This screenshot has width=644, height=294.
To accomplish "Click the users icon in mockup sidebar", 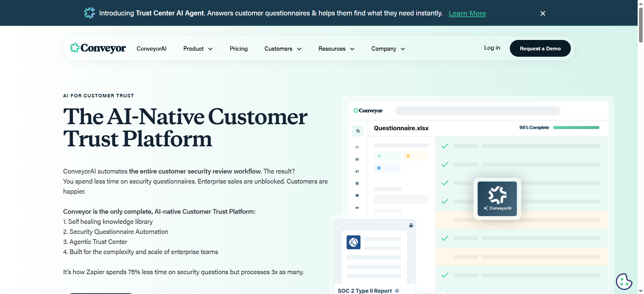I will coord(357,159).
